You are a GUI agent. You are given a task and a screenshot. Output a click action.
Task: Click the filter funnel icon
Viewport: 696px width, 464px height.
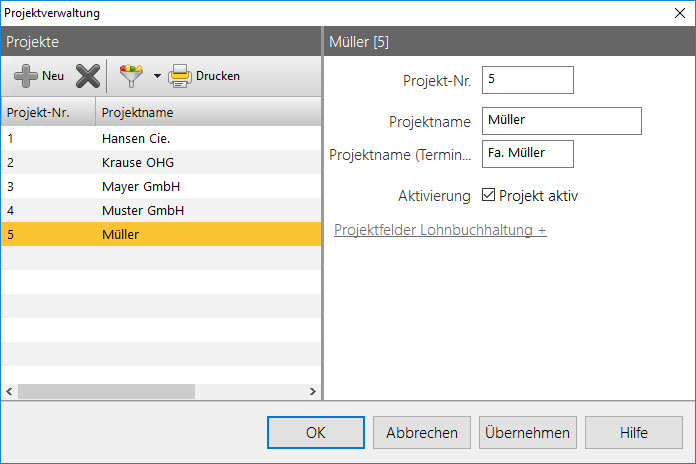coord(131,76)
